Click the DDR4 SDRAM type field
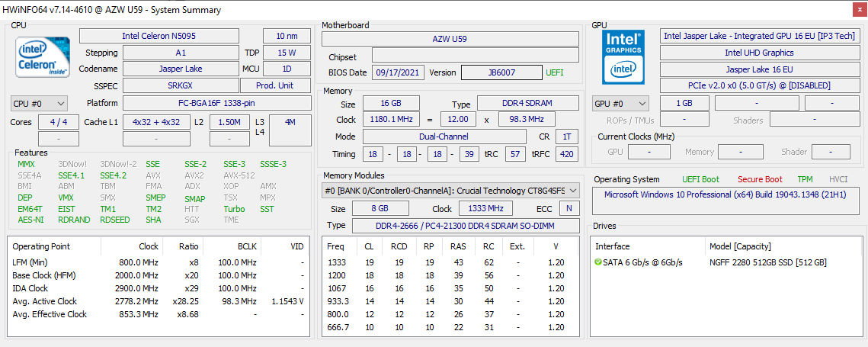Screen dimensions: 868x347 pyautogui.click(x=528, y=103)
